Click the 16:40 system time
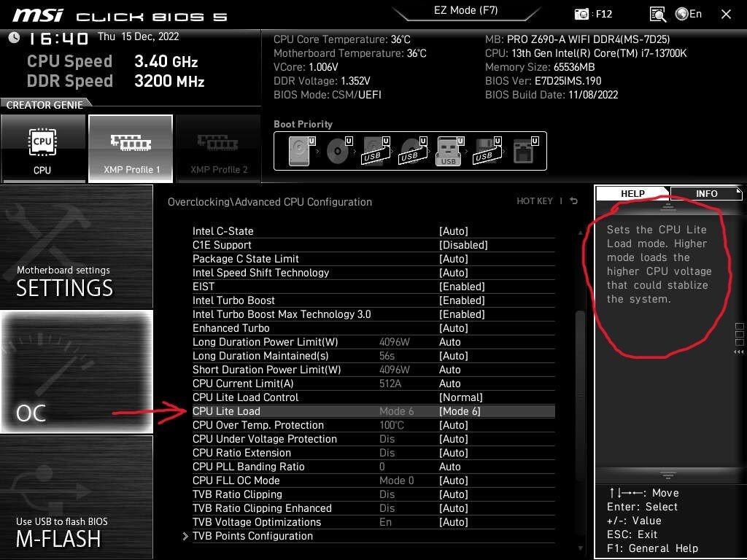This screenshot has width=747, height=560. (x=58, y=39)
